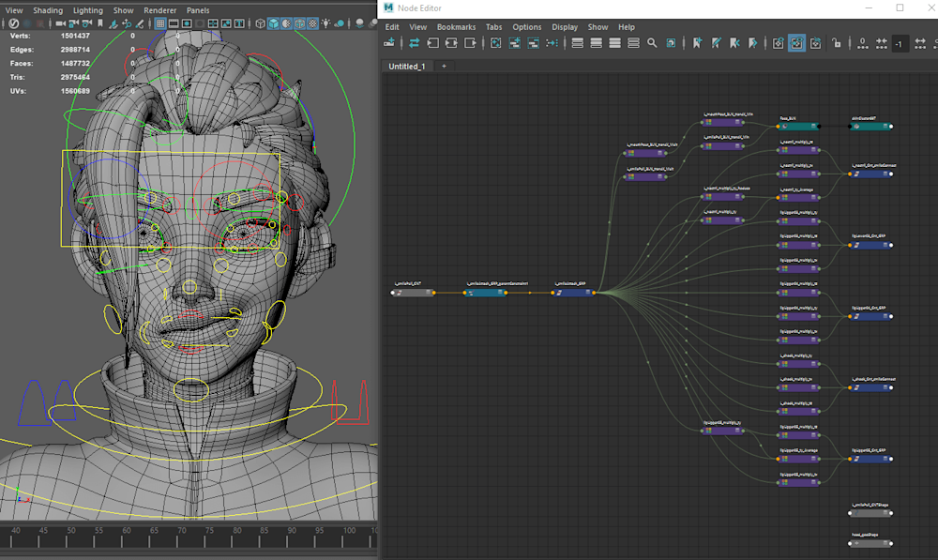
Task: Expand the l_smileSmash_GRP node view
Action: pos(588,293)
